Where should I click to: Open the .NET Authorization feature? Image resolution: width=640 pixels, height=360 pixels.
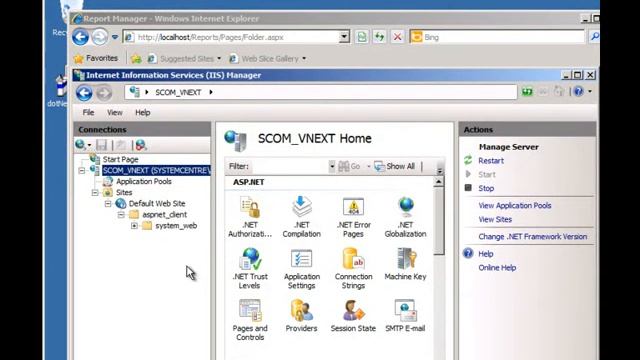coord(250,217)
